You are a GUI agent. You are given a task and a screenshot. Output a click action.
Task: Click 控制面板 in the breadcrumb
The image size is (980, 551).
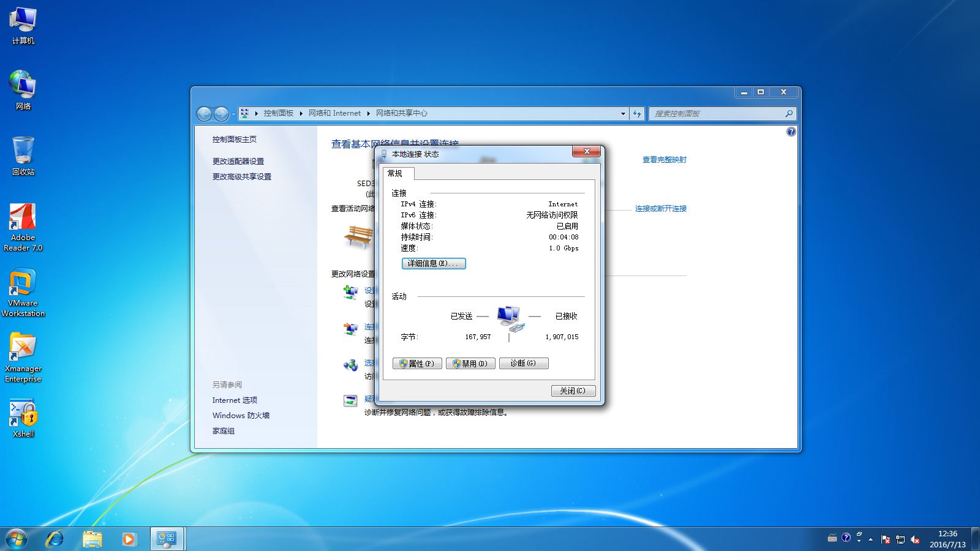pos(279,113)
